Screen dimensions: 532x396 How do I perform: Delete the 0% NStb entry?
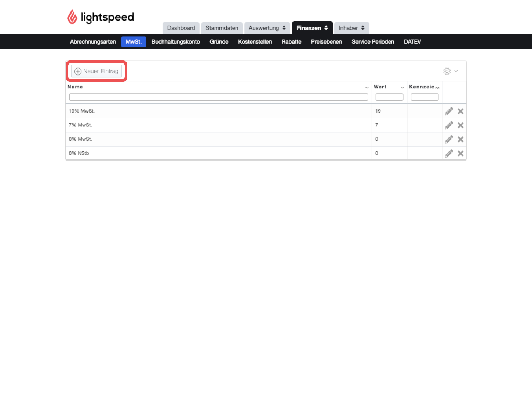pos(460,153)
